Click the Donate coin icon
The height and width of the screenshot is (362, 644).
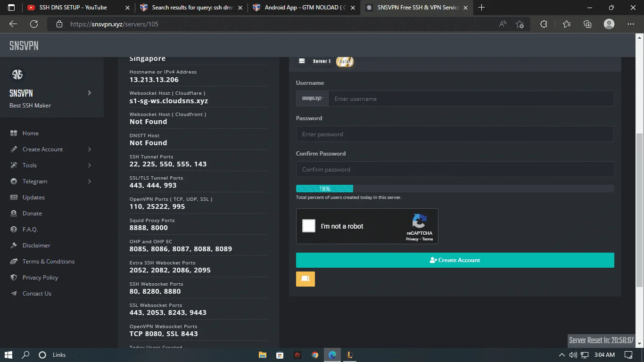click(13, 214)
